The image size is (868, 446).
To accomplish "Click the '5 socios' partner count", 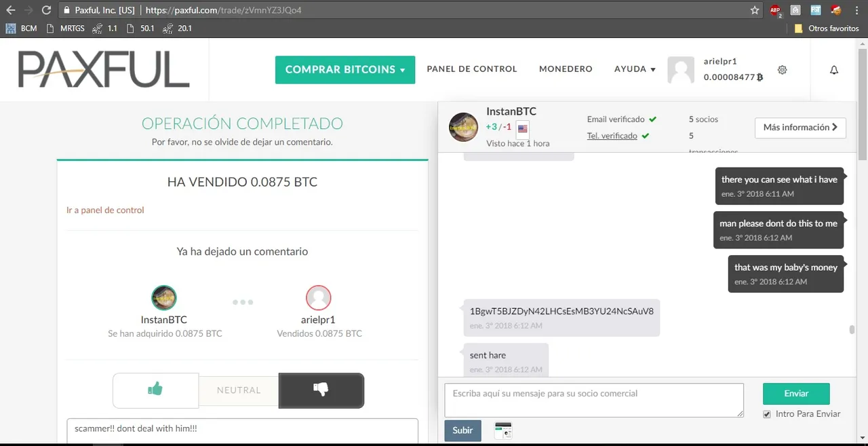I will pos(703,119).
